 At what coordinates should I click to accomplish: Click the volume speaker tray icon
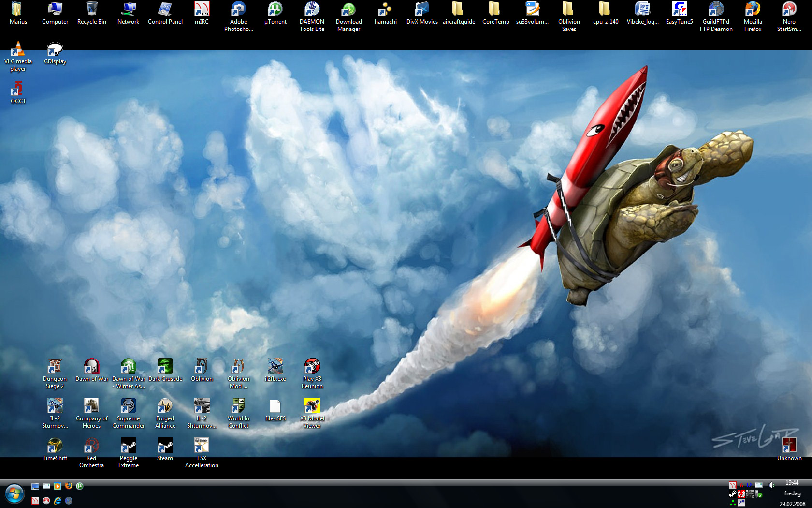[771, 485]
